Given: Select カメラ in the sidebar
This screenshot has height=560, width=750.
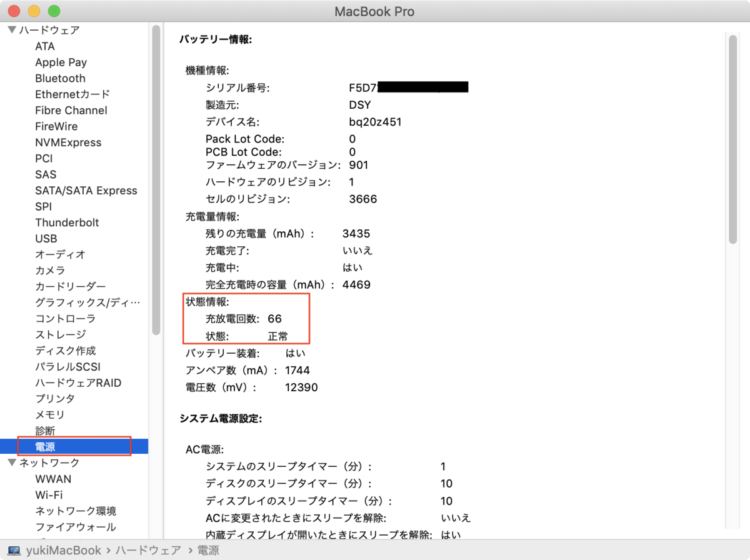Looking at the screenshot, I should coord(50,271).
